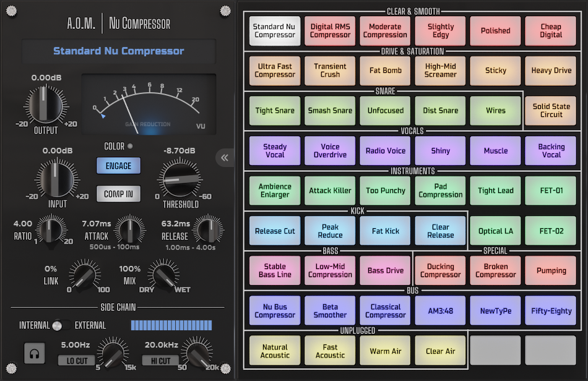Choose Moderate Compression preset
The width and height of the screenshot is (588, 381).
[385, 31]
